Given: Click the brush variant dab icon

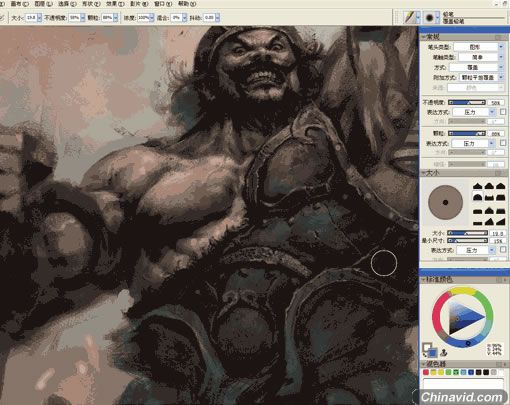Looking at the screenshot, I should click(429, 18).
